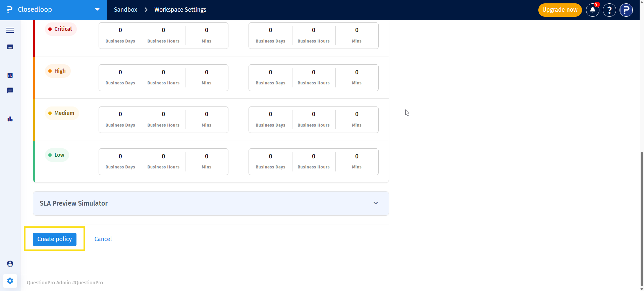Open the Closedloop product dropdown arrow
The width and height of the screenshot is (644, 291).
[x=97, y=9]
